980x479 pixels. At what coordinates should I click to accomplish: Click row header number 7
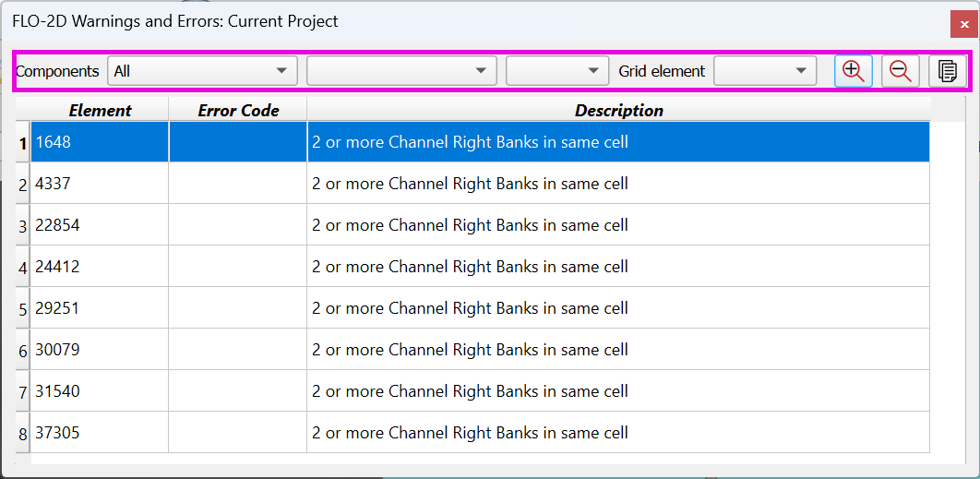[x=23, y=392]
